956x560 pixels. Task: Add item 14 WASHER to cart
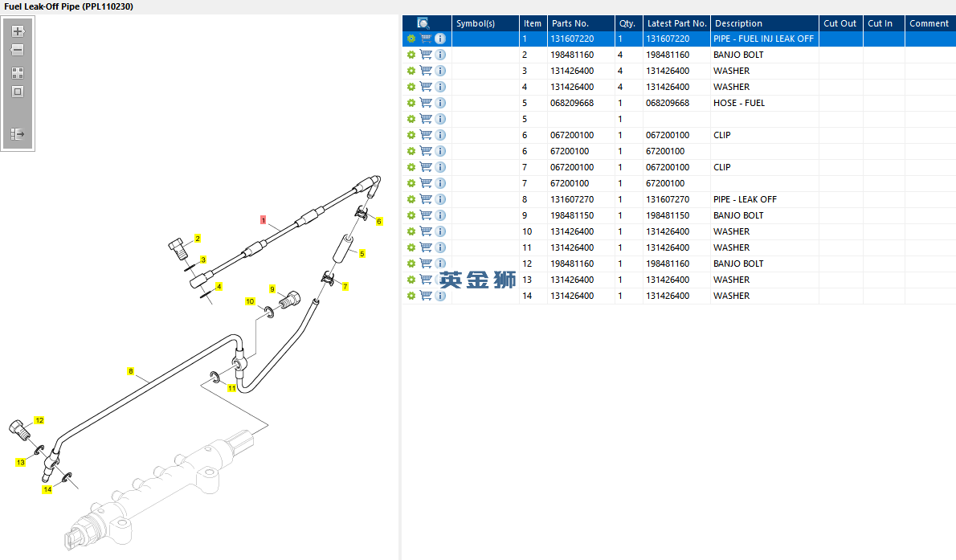click(x=426, y=296)
